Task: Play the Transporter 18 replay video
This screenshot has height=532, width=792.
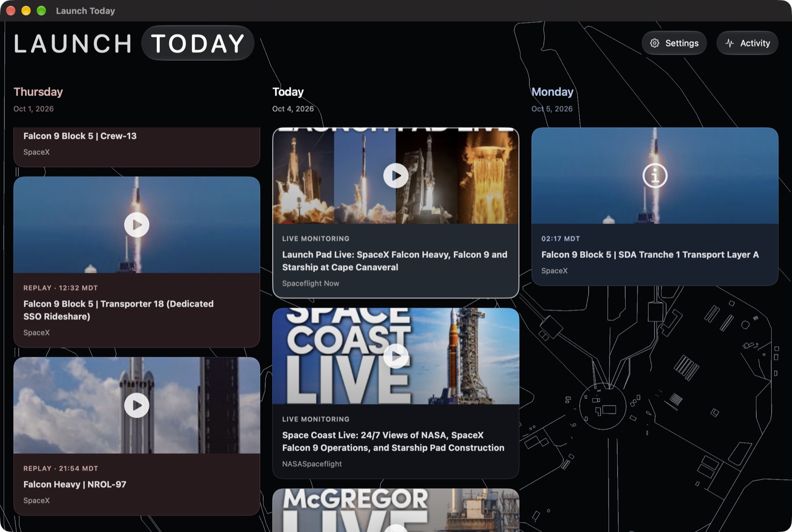Action: [137, 225]
